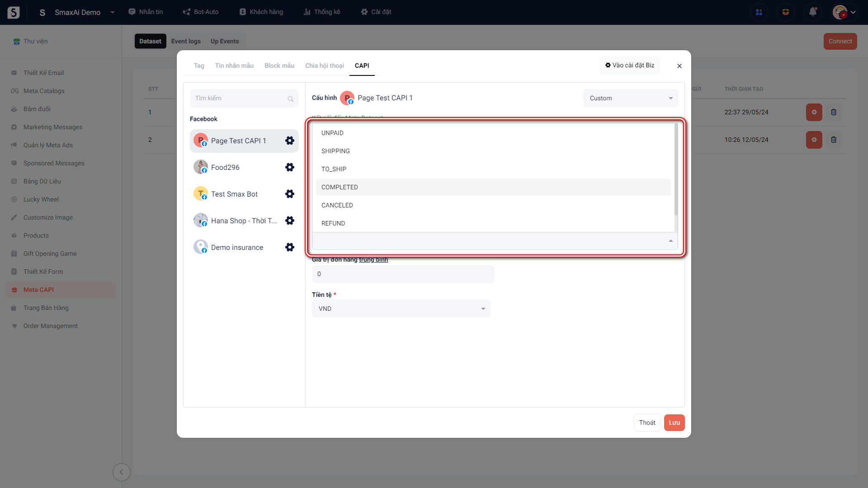Switch to Chia hội thoại tab
868x488 pixels.
point(324,66)
